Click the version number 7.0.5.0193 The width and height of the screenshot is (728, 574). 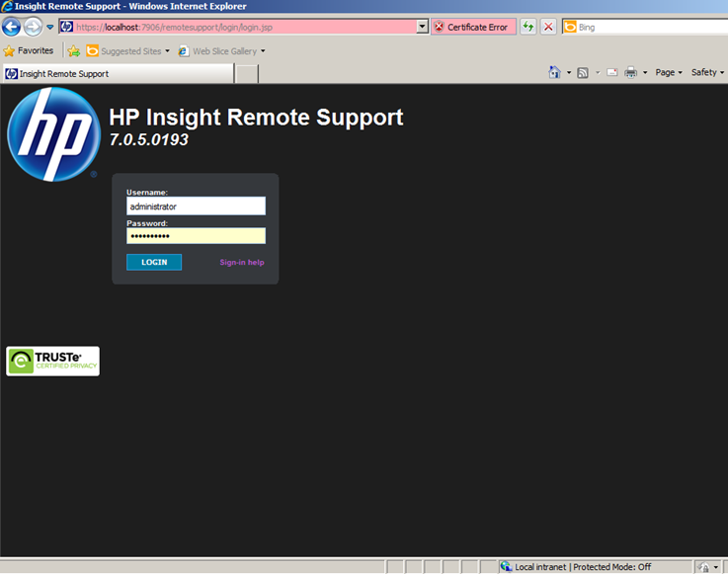[149, 139]
